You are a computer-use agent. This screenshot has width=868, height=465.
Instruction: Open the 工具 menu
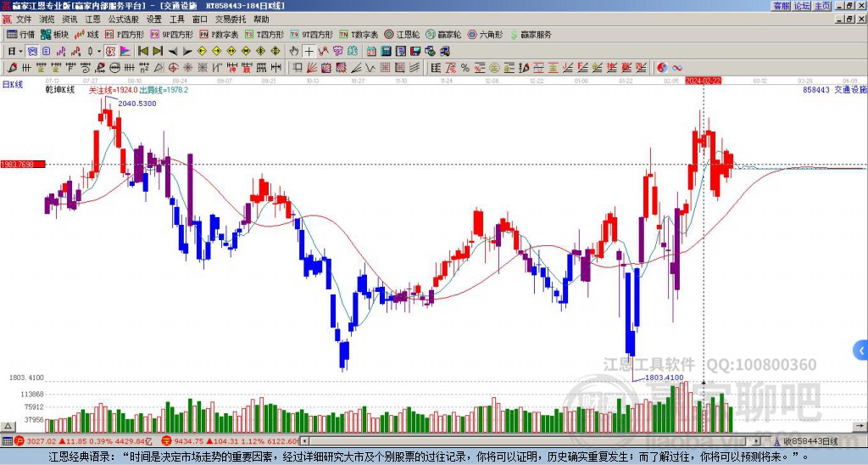click(x=176, y=20)
